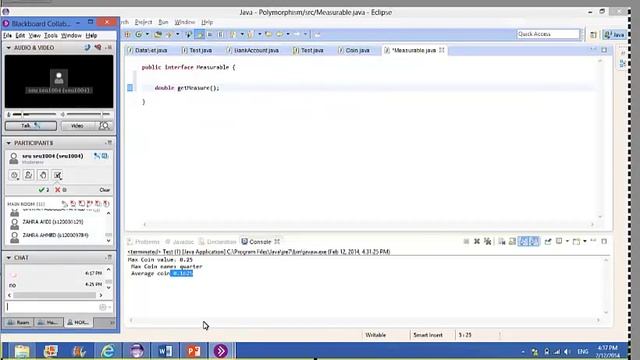Open View menu in Blackboard Collaborate
This screenshot has width=640, height=360.
[34, 36]
